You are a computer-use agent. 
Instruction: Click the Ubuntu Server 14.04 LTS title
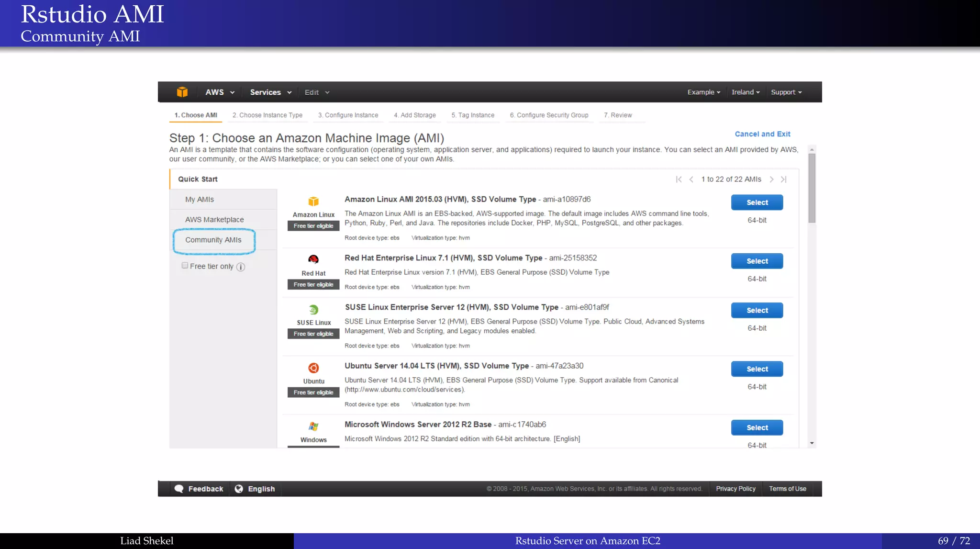point(436,366)
